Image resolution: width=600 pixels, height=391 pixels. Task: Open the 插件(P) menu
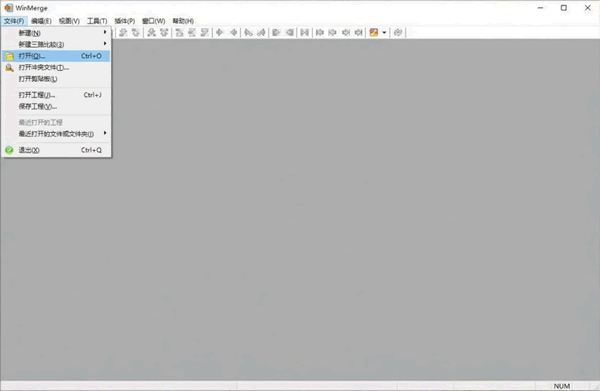click(x=125, y=21)
